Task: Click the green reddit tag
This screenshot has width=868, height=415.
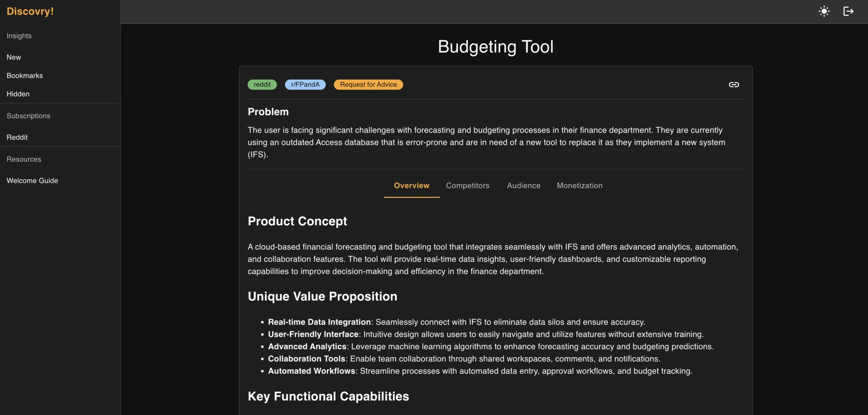Action: 262,85
